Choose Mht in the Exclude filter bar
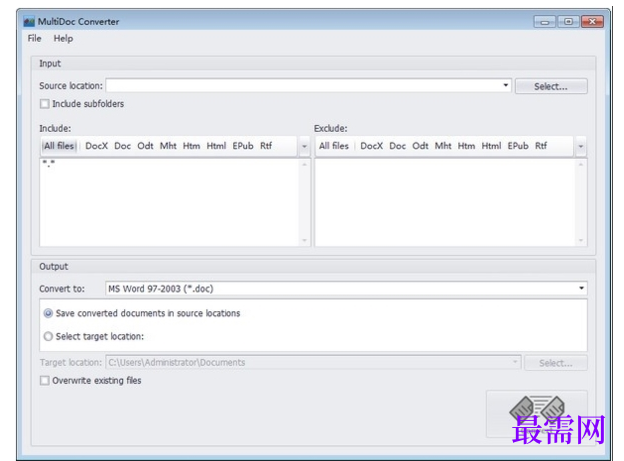The image size is (624, 461). click(443, 146)
